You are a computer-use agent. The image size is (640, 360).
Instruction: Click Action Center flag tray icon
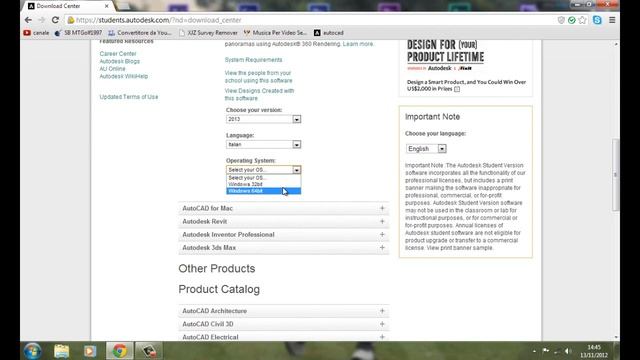[546, 351]
